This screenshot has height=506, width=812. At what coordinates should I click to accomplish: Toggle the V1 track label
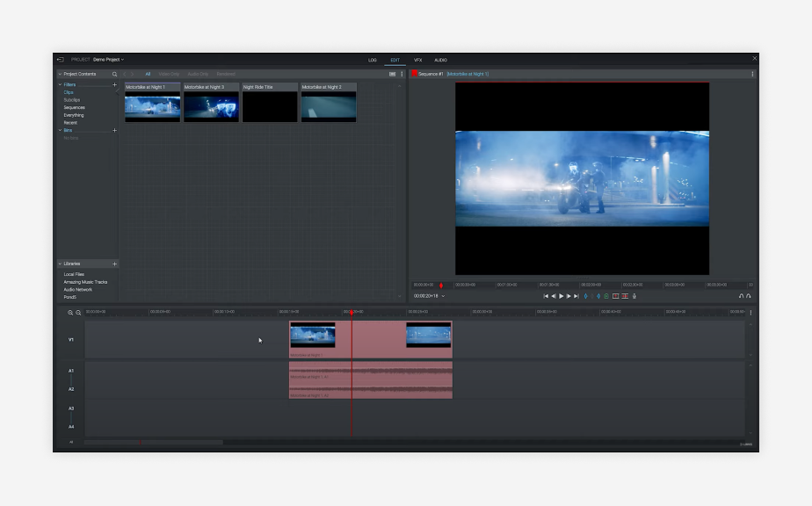71,340
